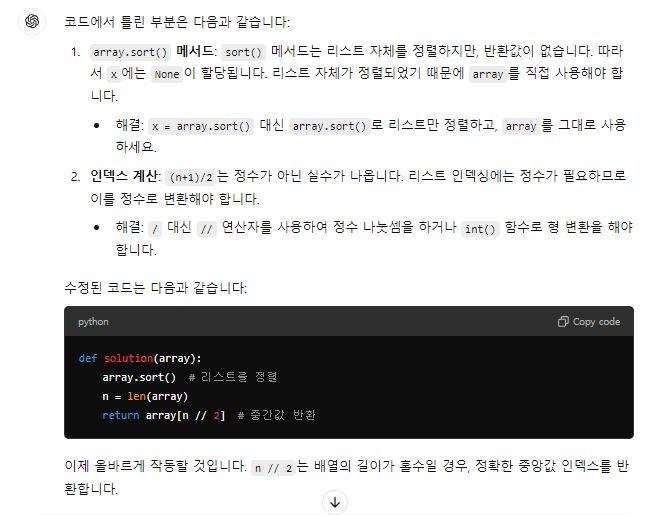Click the None inline code snippet
The image size is (667, 515).
click(x=167, y=74)
